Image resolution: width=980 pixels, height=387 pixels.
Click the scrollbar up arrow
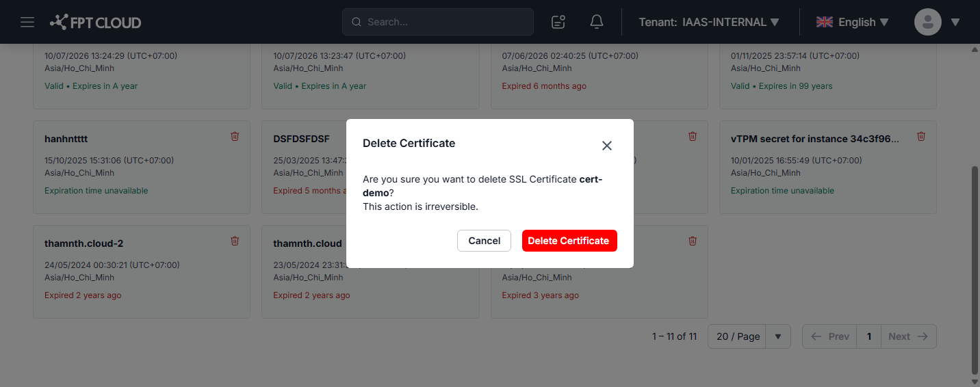pos(975,49)
